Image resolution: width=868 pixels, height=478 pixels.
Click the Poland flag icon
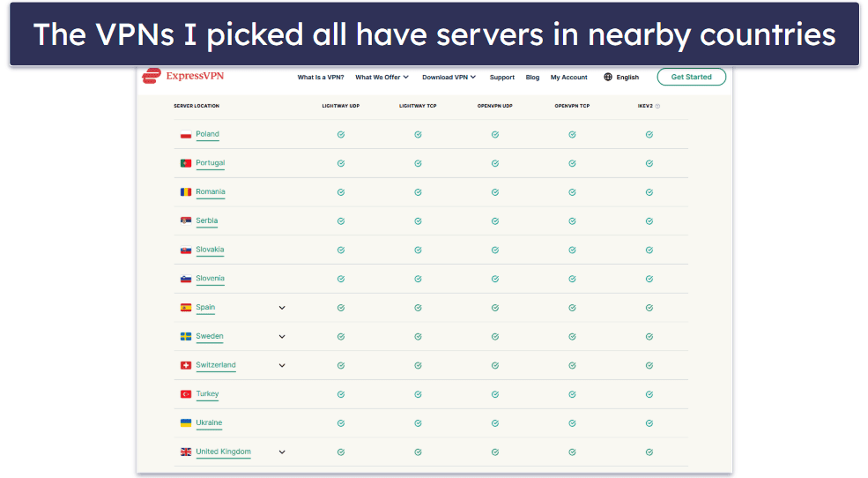tap(186, 135)
